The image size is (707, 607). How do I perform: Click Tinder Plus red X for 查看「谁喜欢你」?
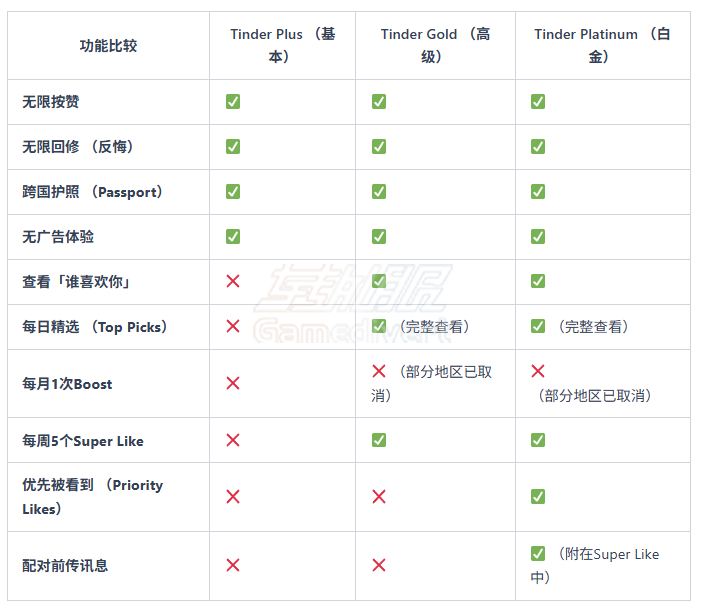point(233,282)
